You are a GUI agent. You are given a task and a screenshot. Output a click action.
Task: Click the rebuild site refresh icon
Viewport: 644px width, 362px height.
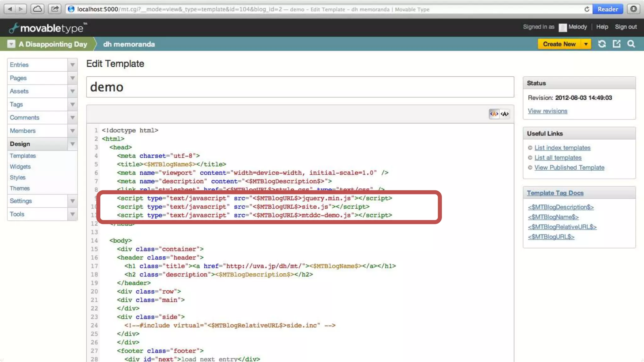(x=602, y=44)
